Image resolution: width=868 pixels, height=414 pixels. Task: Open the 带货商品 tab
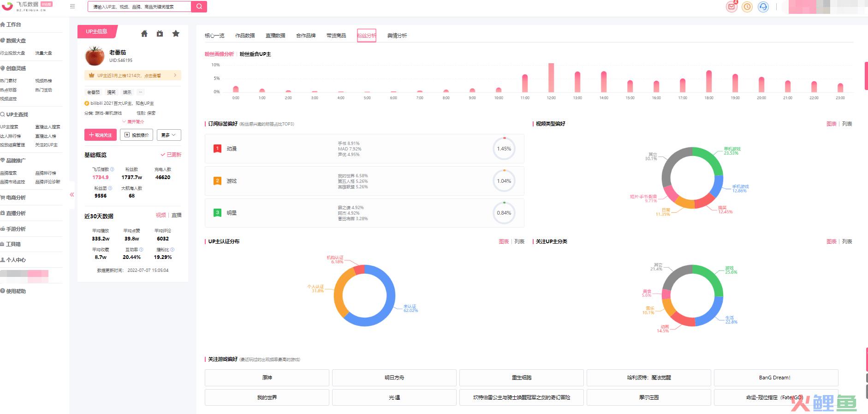pyautogui.click(x=336, y=36)
